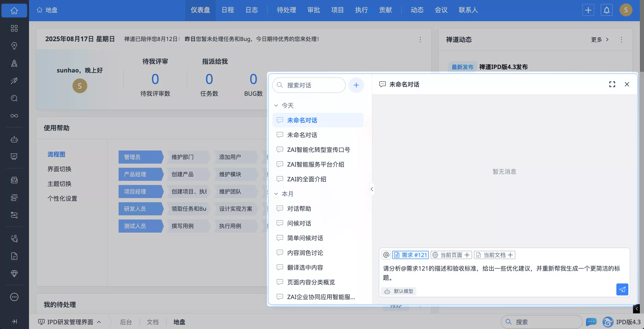644x329 pixels.
Task: Collapse the 今天 conversation group
Action: 276,105
